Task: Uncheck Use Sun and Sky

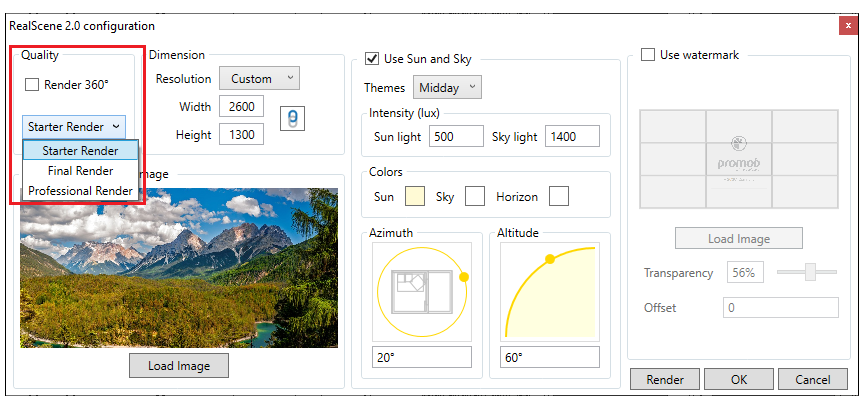Action: [373, 59]
